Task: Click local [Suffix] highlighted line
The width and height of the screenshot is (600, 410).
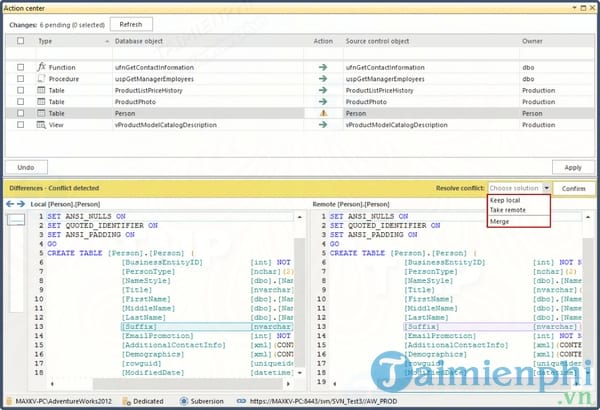Action: [x=207, y=327]
